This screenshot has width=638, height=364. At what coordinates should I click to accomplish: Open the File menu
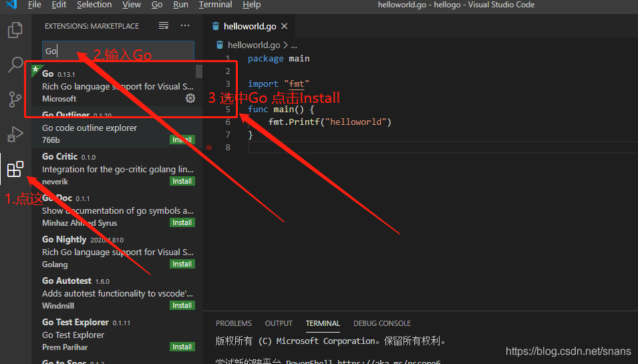(34, 5)
